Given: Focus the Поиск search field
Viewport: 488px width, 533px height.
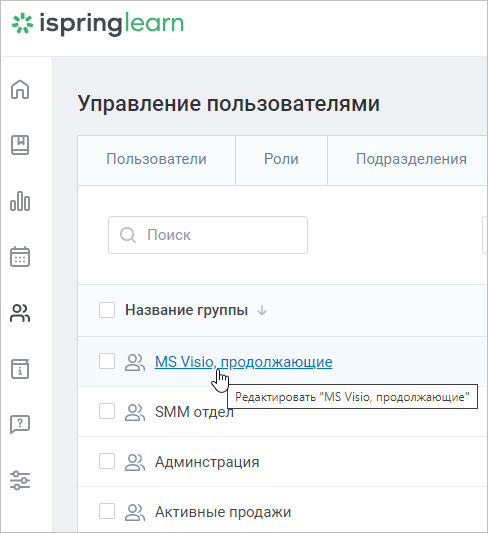Looking at the screenshot, I should pos(208,235).
